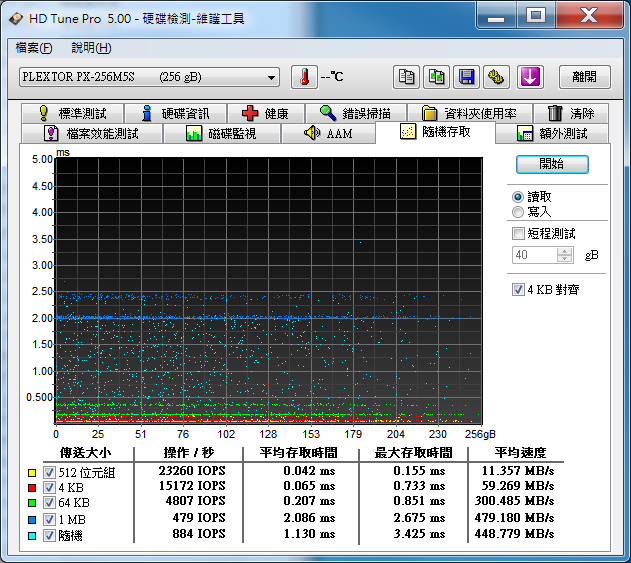Click the 平均存取時間 column header
This screenshot has height=563, width=631.
pos(298,453)
